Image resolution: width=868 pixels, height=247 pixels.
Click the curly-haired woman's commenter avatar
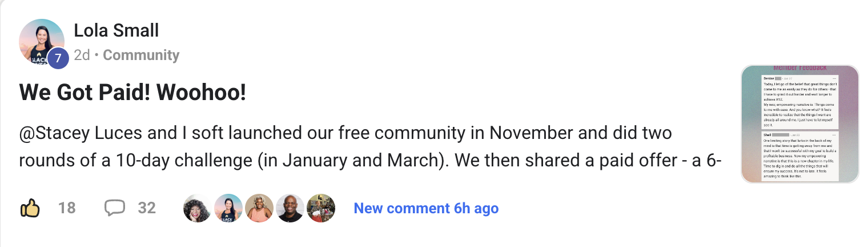[197, 208]
